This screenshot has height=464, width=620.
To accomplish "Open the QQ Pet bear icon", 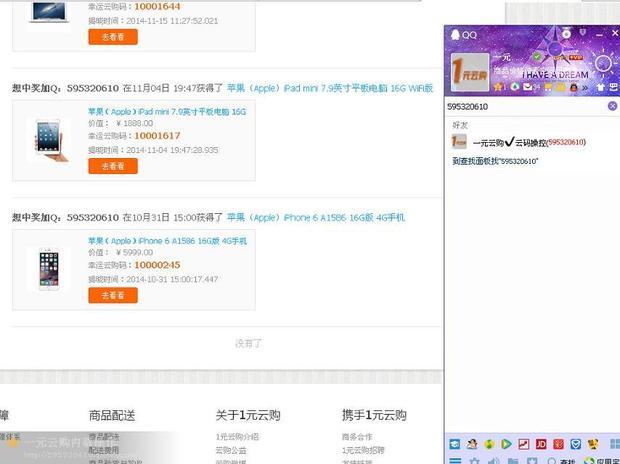I will click(x=593, y=444).
